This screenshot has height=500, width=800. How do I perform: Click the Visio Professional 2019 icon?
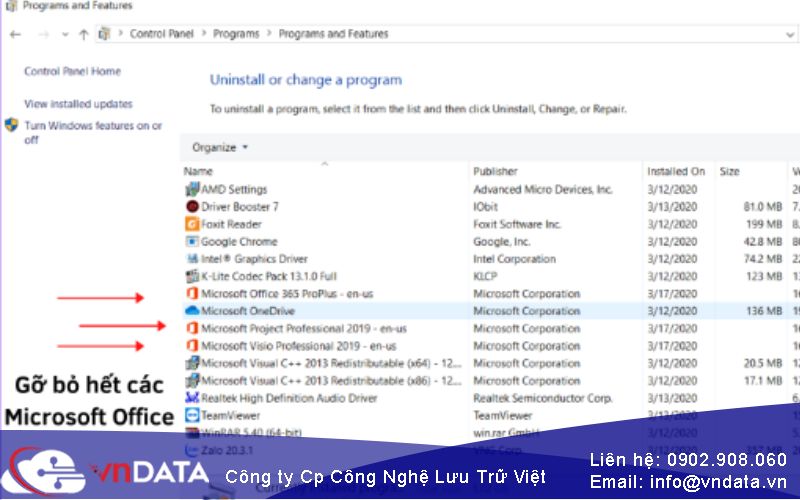[x=192, y=345]
